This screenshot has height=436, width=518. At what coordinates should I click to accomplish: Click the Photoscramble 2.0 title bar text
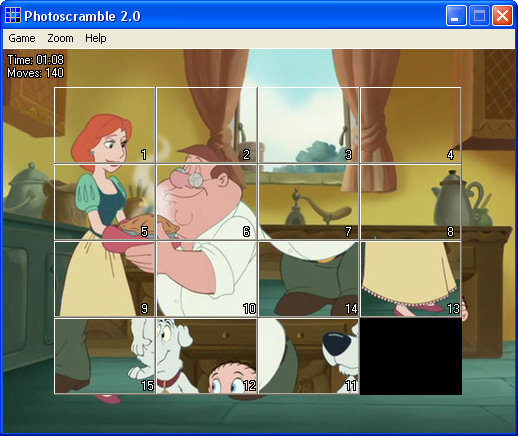pos(83,16)
